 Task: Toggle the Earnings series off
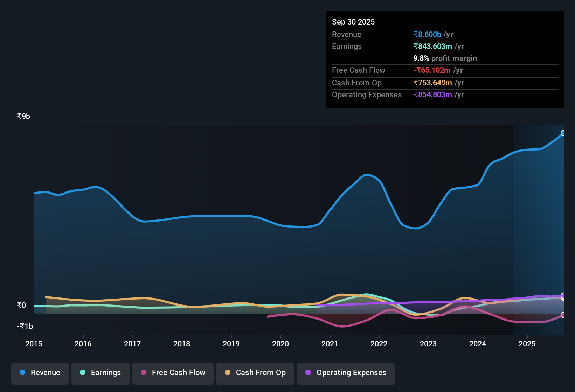[100, 373]
